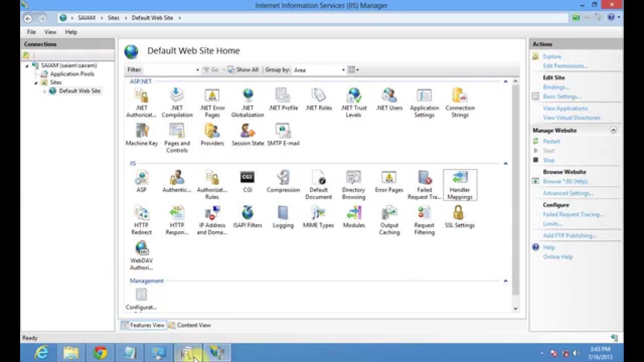Open .NET Authorization Rules feature
Viewport: 644px width, 362px height.
pyautogui.click(x=141, y=103)
